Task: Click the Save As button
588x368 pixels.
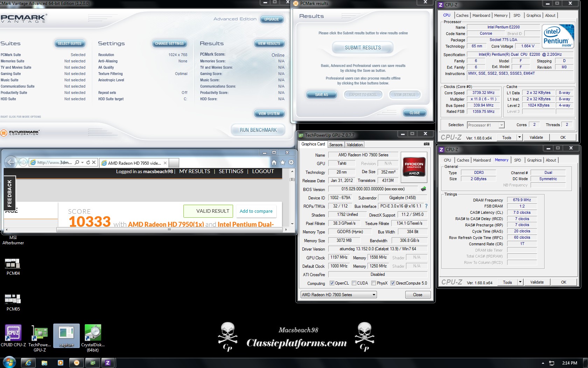Action: (x=322, y=95)
